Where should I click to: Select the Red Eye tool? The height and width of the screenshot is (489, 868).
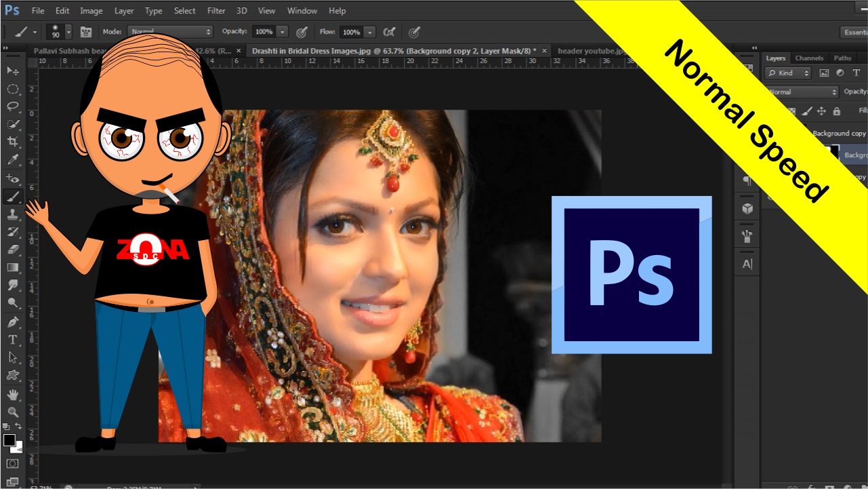(13, 178)
